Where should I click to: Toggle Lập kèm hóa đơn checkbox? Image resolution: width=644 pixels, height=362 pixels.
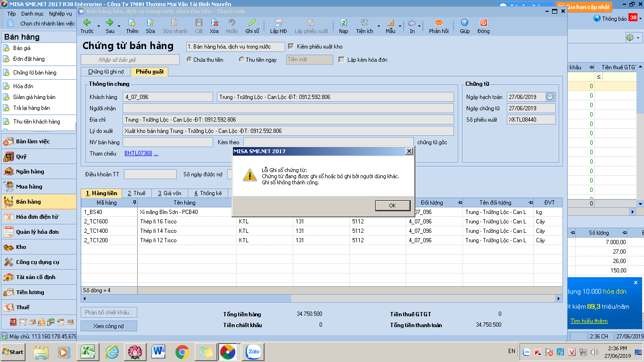click(x=342, y=60)
